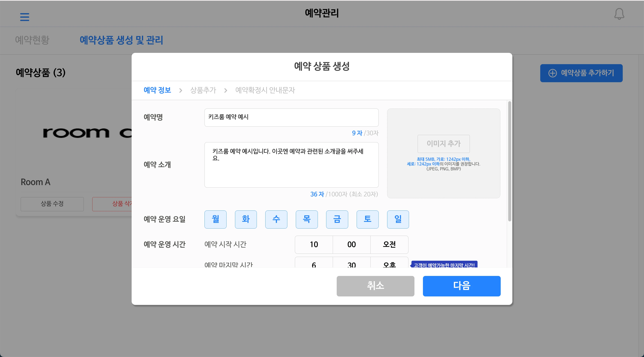Toggle Friday (금) operating day
Image resolution: width=644 pixels, height=357 pixels.
pyautogui.click(x=337, y=219)
